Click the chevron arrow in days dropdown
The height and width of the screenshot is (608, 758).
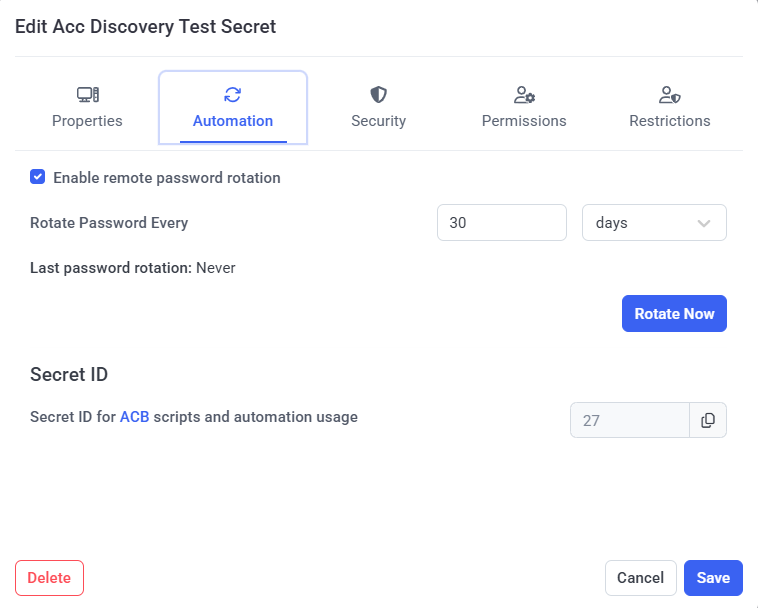click(x=704, y=223)
